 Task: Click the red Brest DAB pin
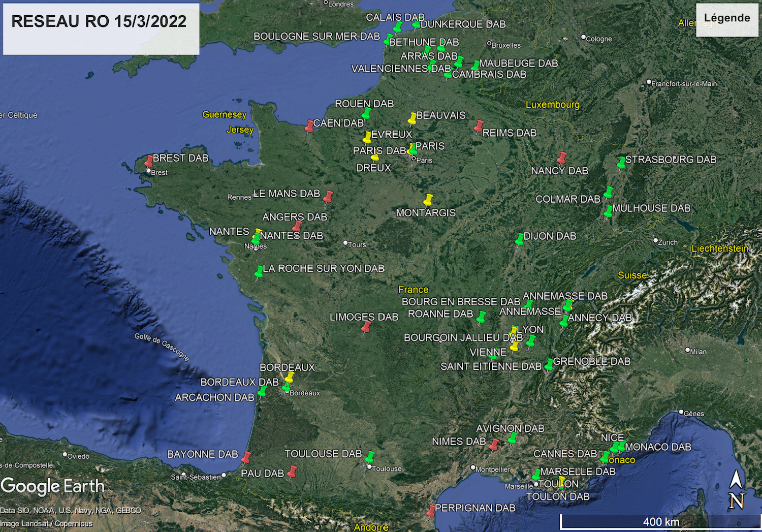[x=149, y=161]
